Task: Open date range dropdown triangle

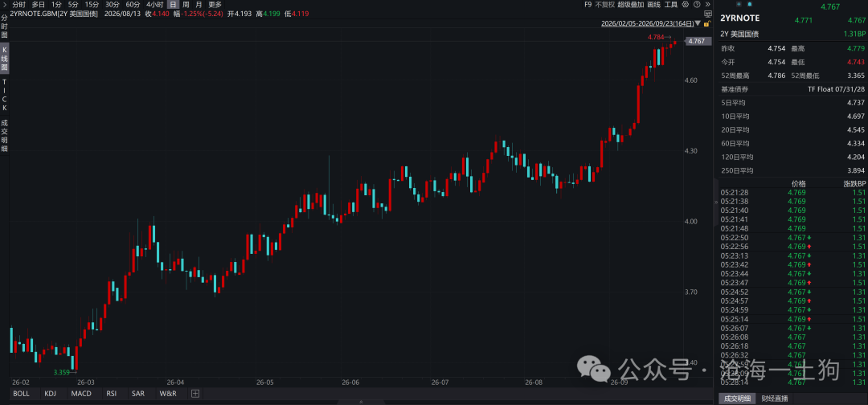Action: pos(698,23)
